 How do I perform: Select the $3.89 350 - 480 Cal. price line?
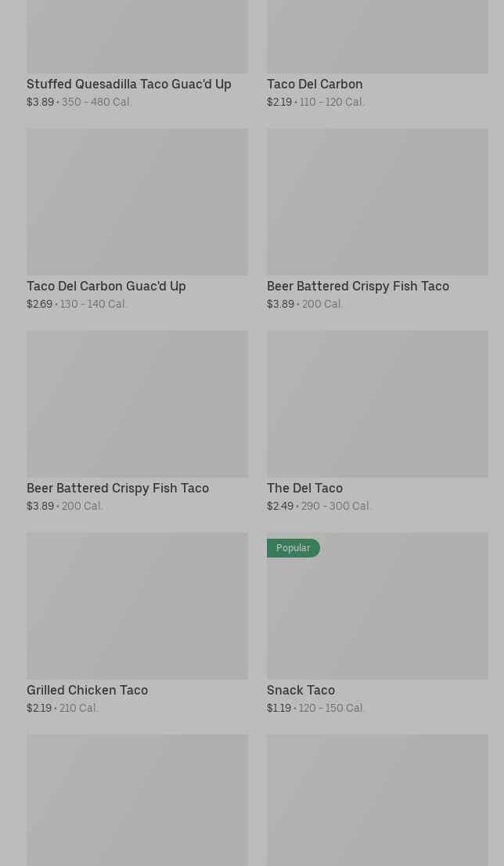(x=79, y=102)
